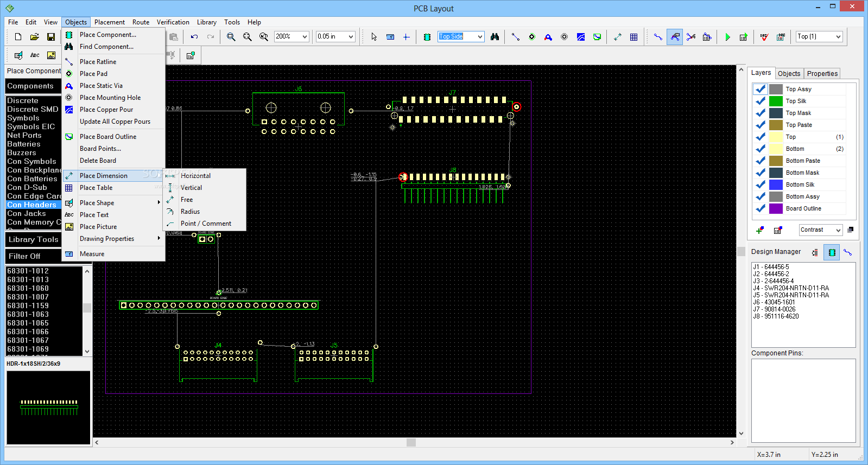Click the DRC check red checkmark icon

764,37
